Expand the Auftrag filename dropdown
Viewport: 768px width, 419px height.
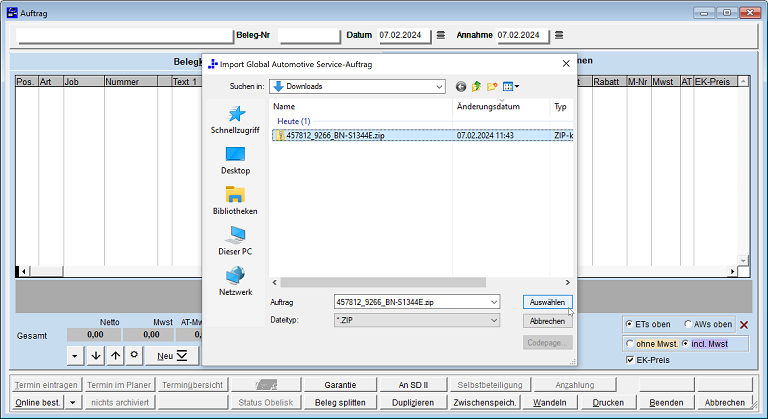pos(494,302)
